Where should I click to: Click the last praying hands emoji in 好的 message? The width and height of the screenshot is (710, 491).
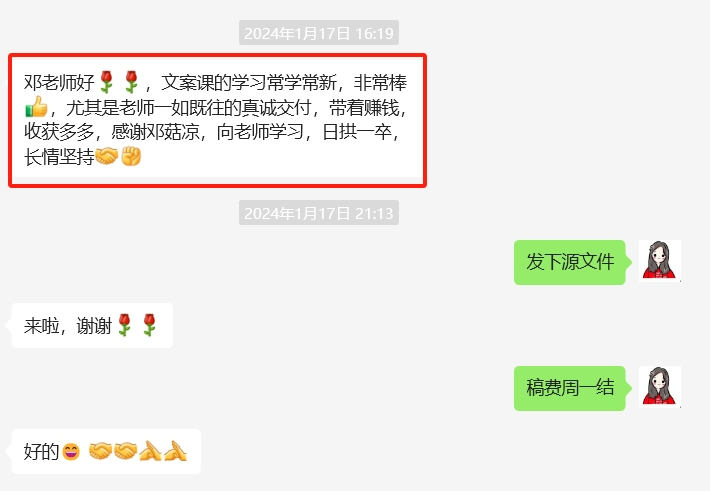tap(176, 451)
